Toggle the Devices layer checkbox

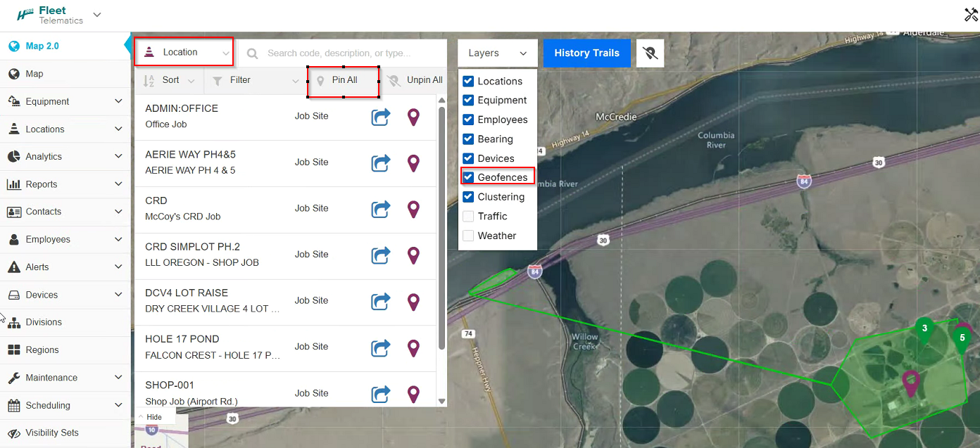tap(468, 159)
